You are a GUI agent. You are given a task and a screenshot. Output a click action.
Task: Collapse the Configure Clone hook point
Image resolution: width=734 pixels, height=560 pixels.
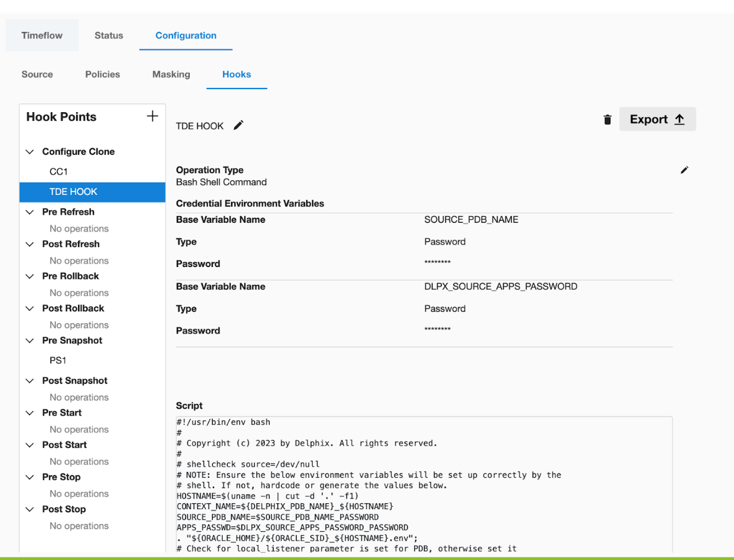[30, 152]
